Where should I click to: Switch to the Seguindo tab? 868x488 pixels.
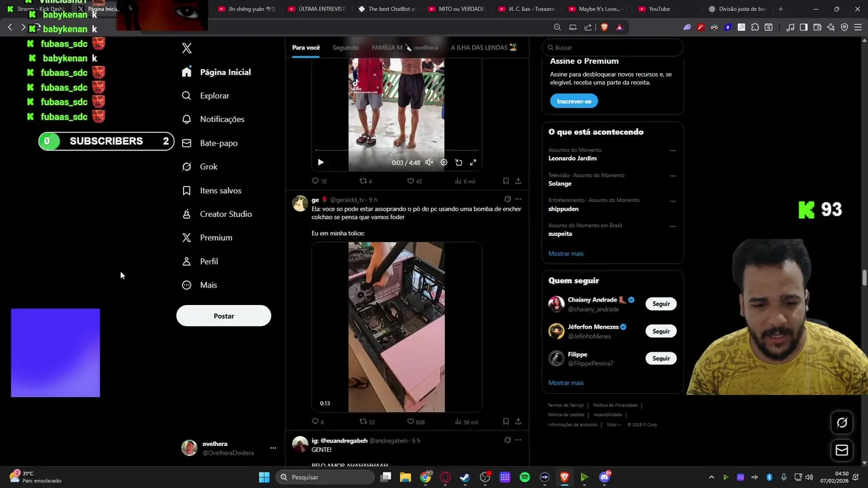[x=346, y=47]
